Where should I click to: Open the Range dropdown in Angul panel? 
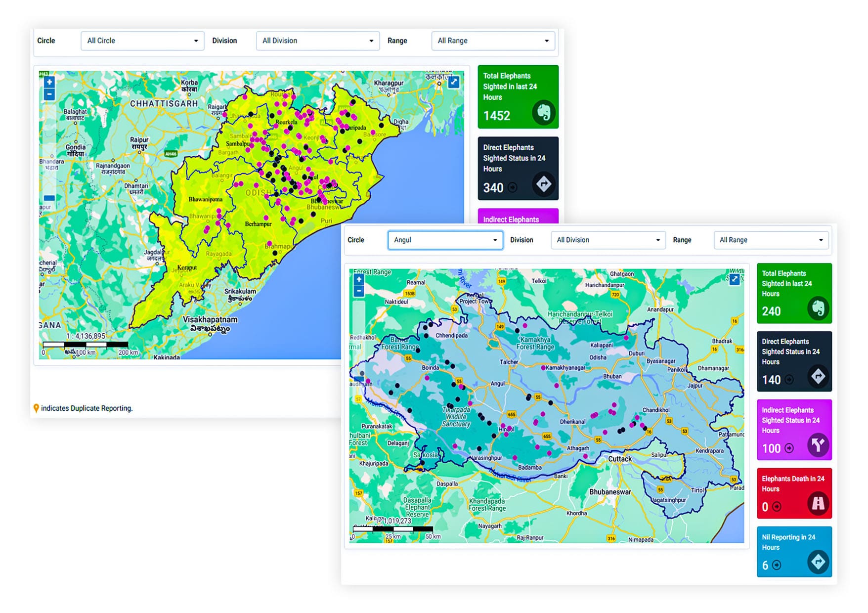click(x=771, y=240)
